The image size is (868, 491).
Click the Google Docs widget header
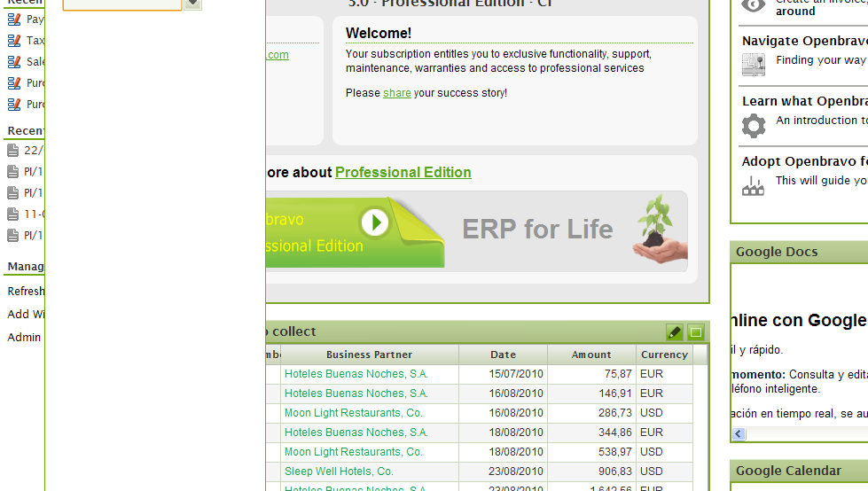tap(799, 252)
